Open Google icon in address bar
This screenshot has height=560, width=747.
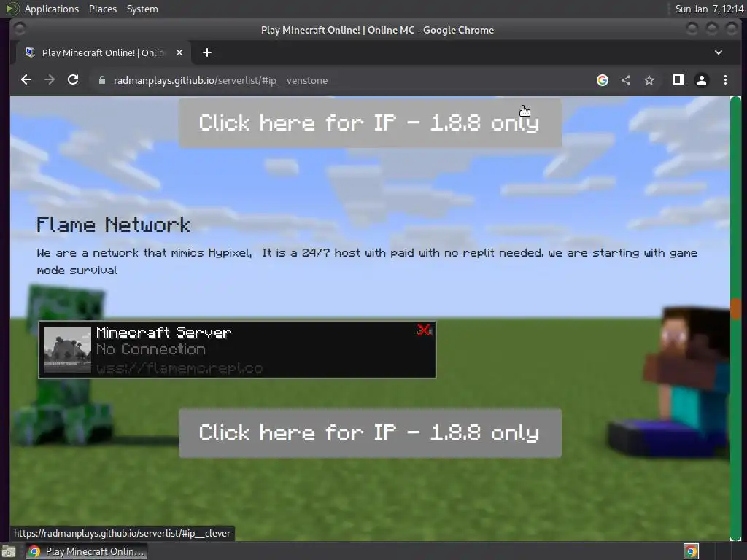point(603,80)
